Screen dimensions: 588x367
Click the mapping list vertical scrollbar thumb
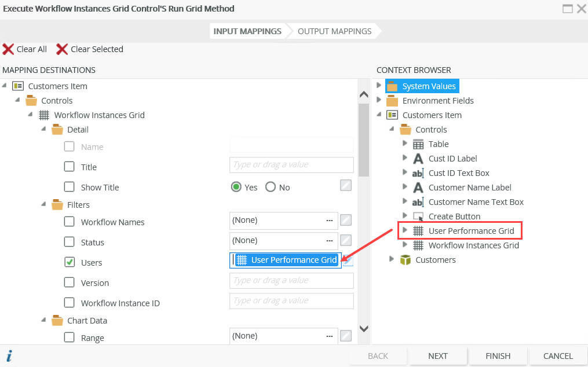coord(364,139)
